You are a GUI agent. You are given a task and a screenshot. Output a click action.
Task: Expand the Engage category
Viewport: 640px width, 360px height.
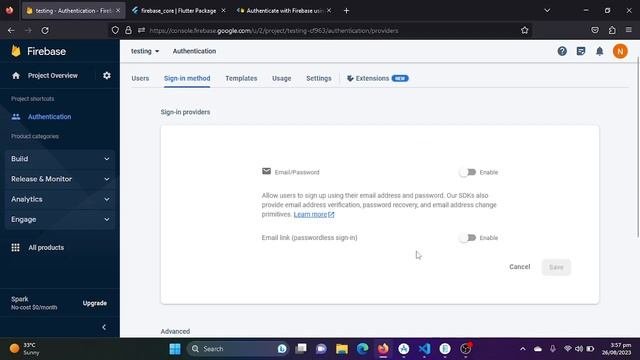click(x=60, y=219)
